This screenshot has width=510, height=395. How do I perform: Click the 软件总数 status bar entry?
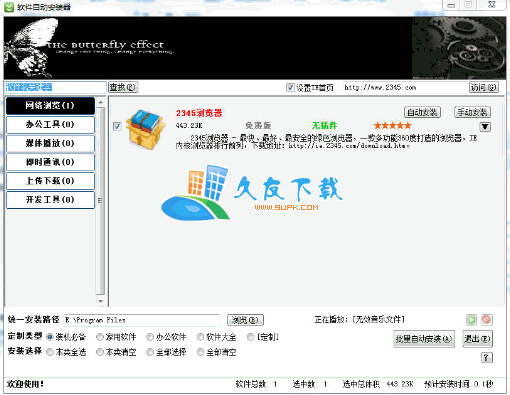[256, 384]
